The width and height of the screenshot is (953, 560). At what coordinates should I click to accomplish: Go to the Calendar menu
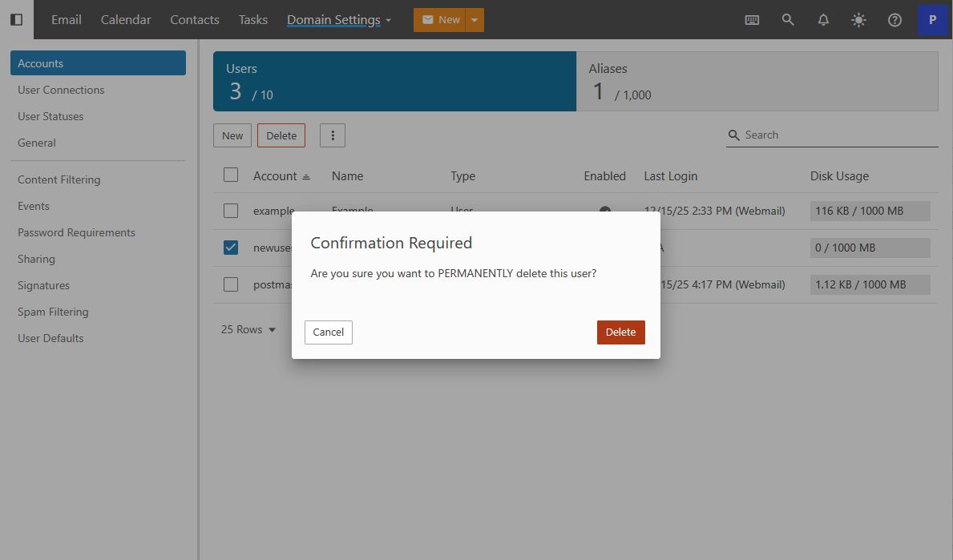click(126, 20)
